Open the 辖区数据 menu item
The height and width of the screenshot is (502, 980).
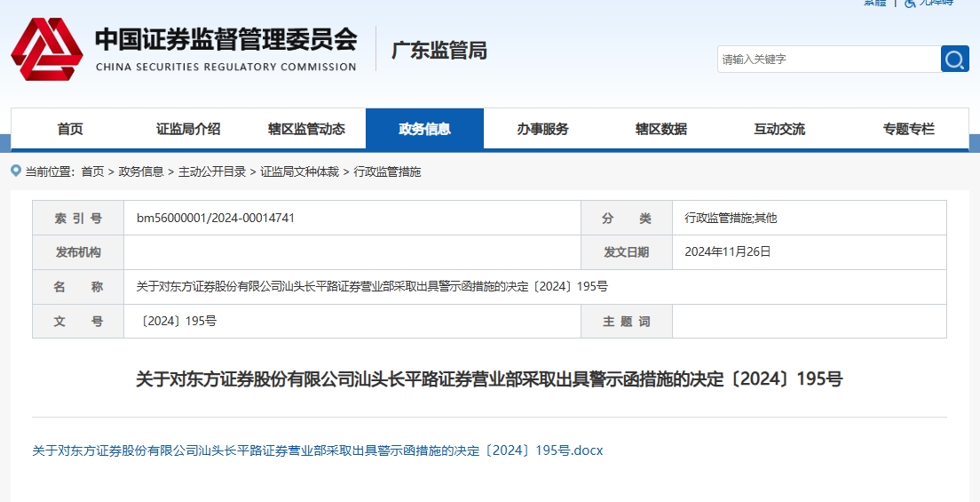[x=660, y=129]
